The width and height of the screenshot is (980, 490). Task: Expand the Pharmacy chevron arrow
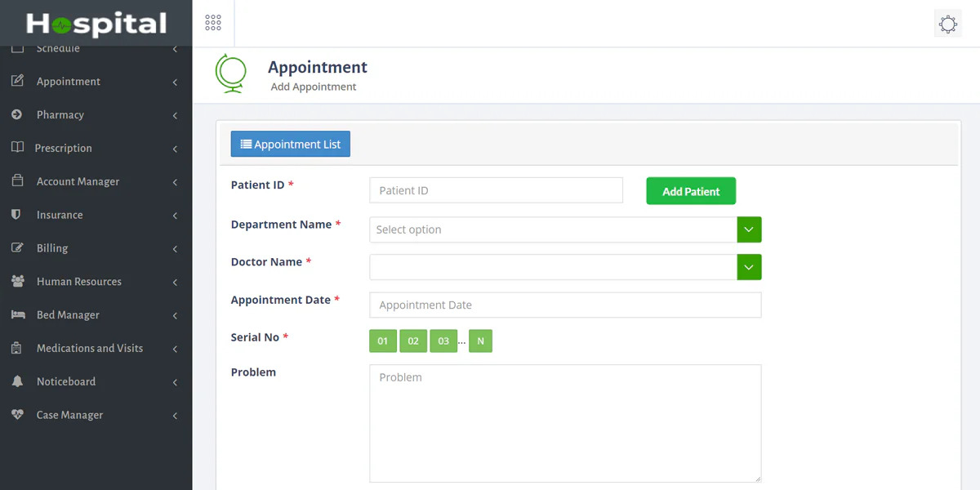click(175, 116)
